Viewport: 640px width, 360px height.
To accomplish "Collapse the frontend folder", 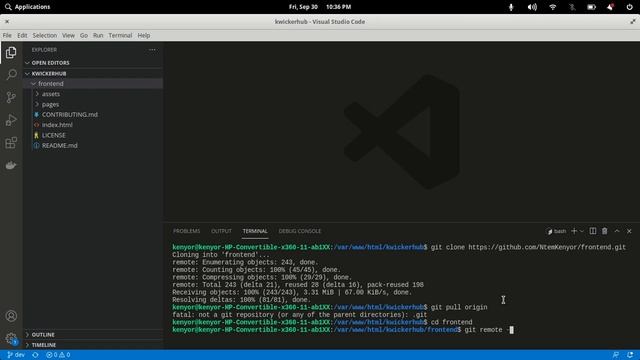I will click(x=93, y=84).
